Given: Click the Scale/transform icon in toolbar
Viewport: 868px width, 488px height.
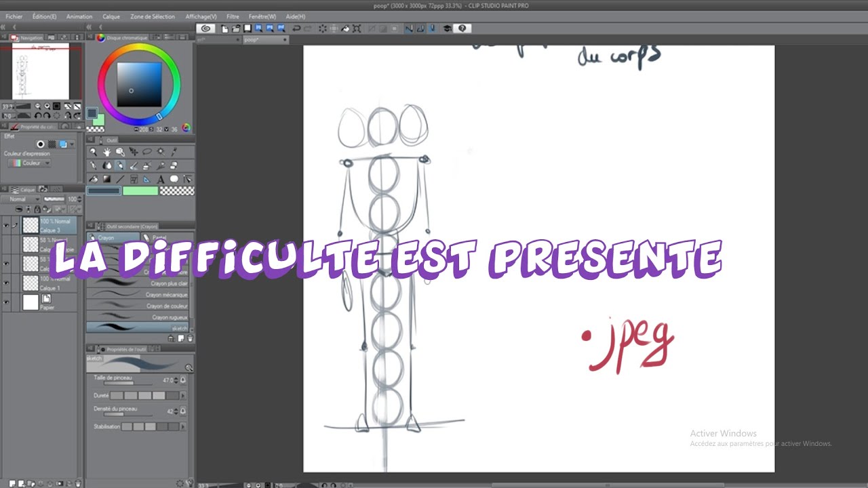Looking at the screenshot, I should click(357, 28).
